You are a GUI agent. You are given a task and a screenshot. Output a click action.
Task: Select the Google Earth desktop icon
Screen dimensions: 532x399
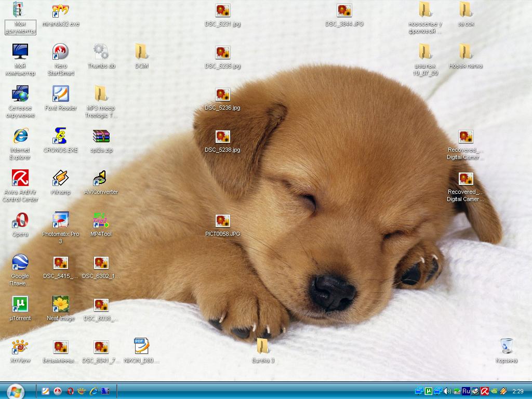[20, 262]
